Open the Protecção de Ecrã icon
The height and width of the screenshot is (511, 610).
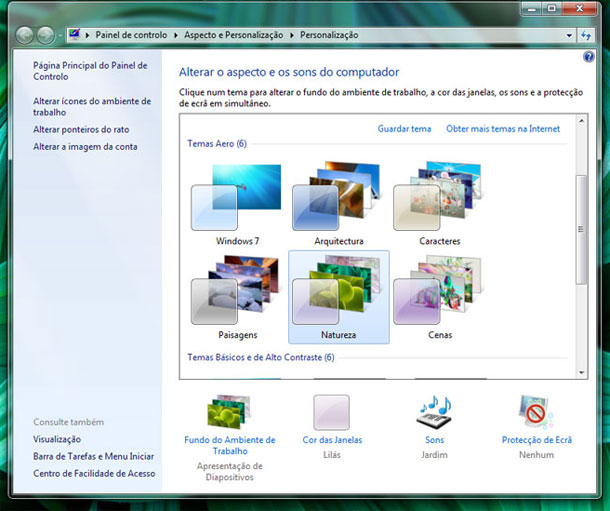(536, 412)
